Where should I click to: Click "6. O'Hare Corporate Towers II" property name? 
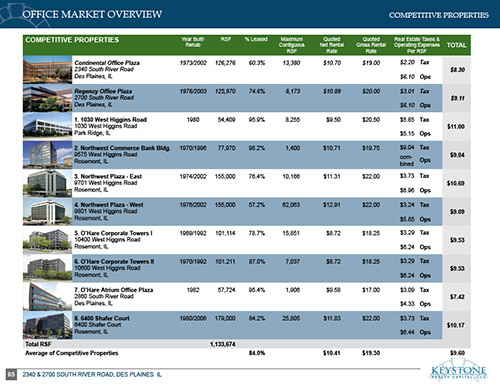(114, 261)
